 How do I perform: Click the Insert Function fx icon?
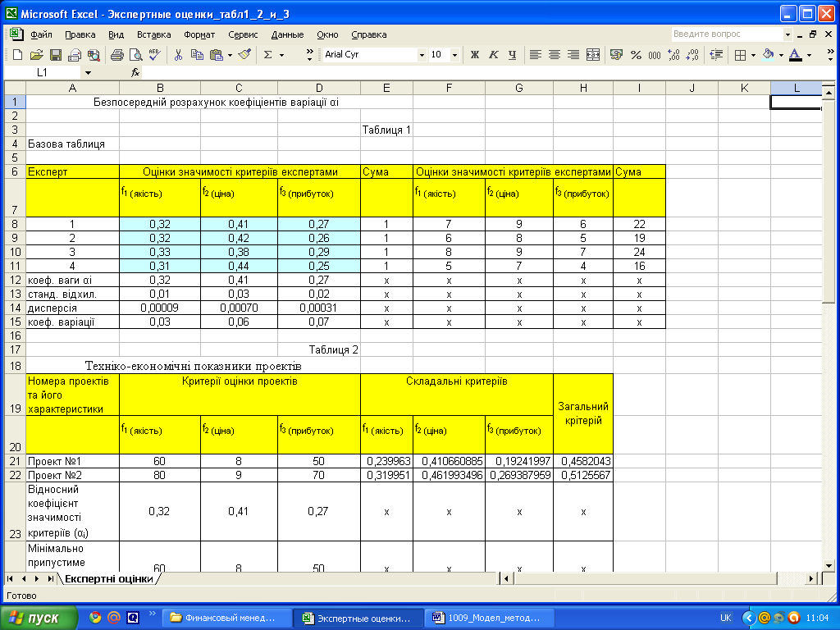[135, 72]
